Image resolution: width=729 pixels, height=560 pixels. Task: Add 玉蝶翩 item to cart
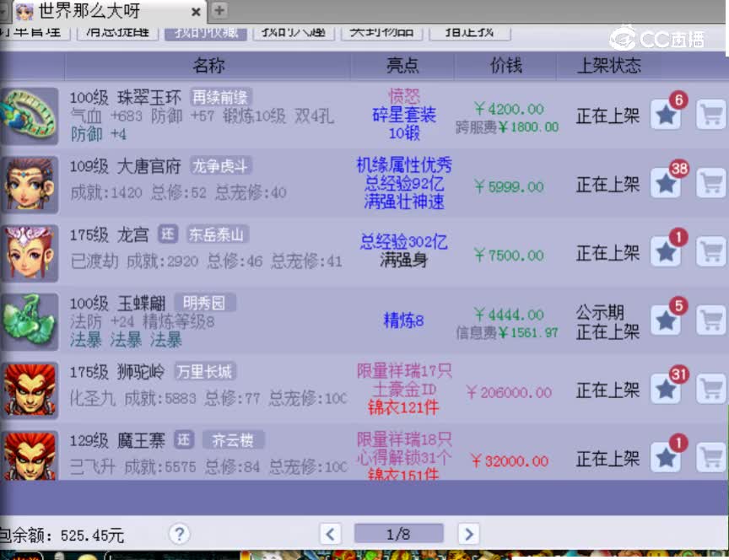[711, 320]
